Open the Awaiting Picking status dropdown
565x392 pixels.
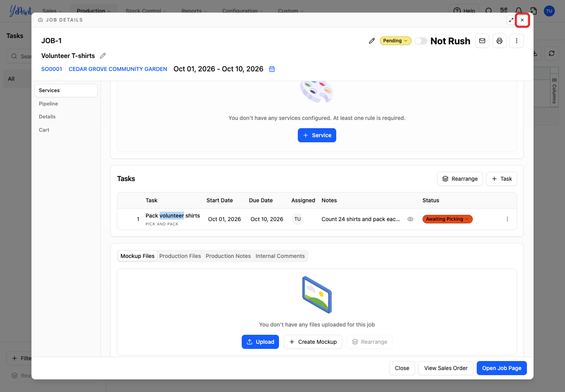[x=447, y=219]
